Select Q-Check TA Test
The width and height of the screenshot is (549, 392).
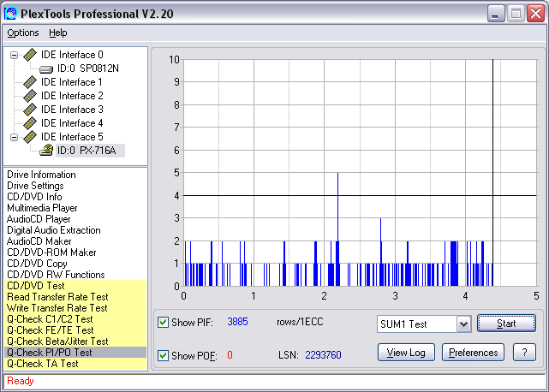tap(75, 364)
